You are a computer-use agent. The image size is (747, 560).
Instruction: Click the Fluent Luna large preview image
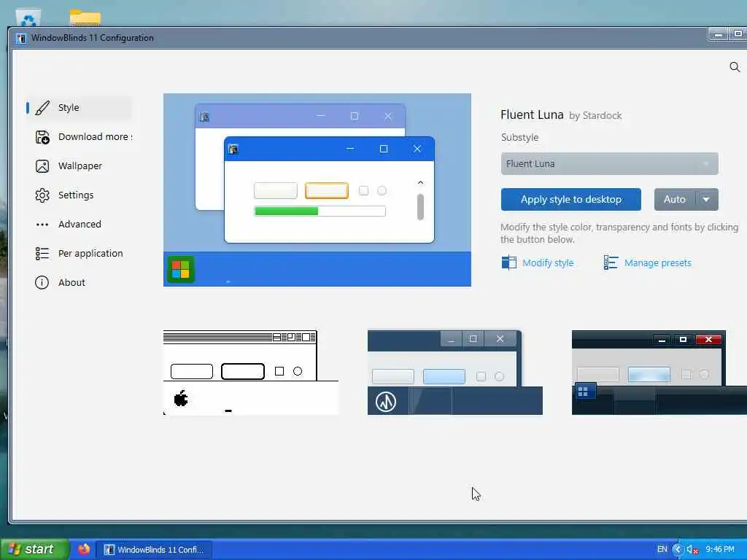[317, 190]
